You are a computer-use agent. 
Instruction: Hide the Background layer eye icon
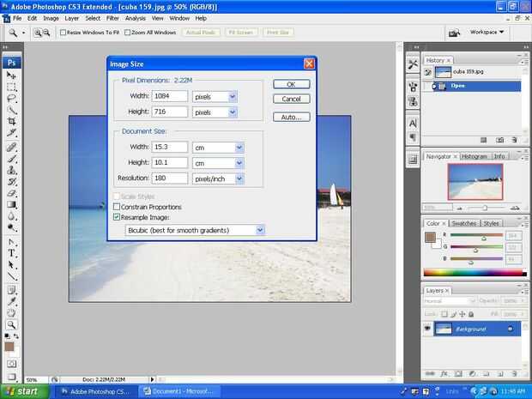click(427, 329)
